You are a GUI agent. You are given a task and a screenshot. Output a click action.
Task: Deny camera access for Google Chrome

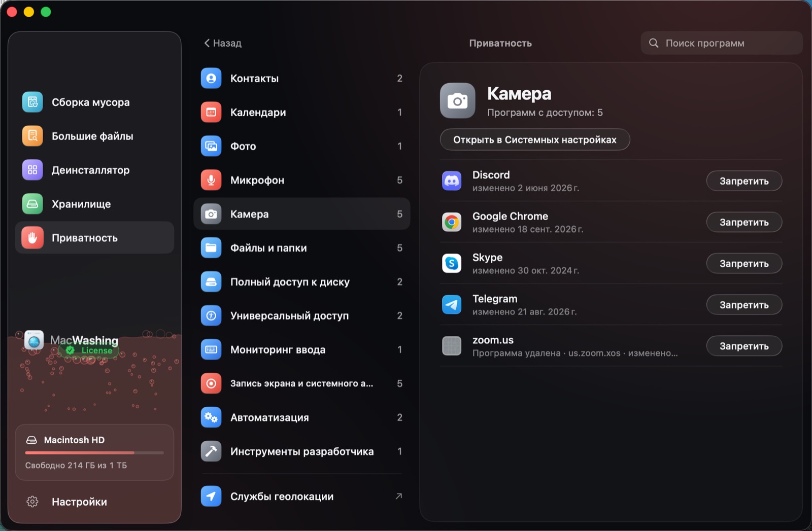click(744, 222)
